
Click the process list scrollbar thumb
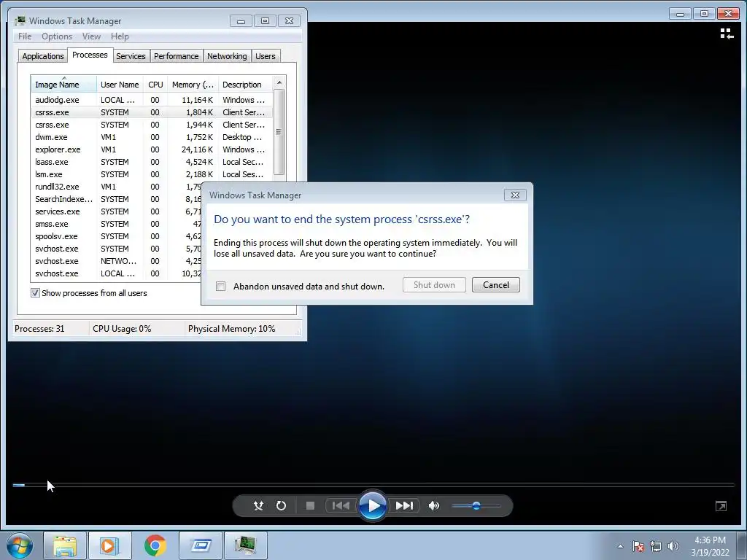[279, 132]
